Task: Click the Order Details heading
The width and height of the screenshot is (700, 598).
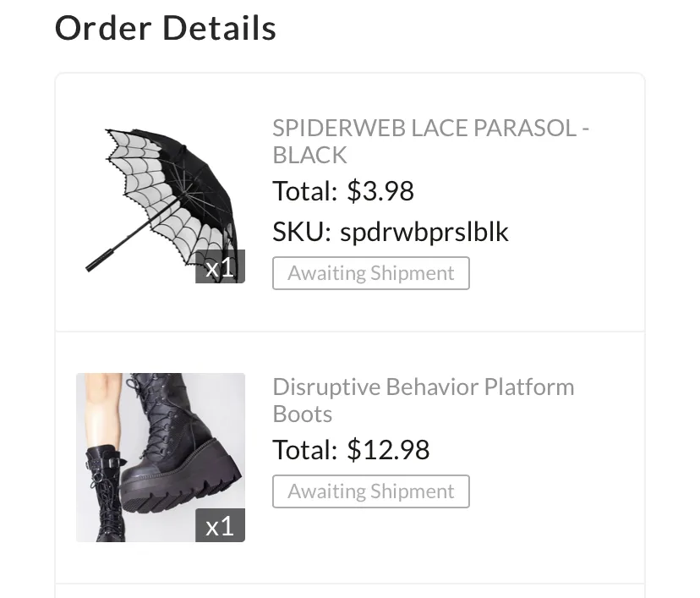Action: tap(165, 28)
